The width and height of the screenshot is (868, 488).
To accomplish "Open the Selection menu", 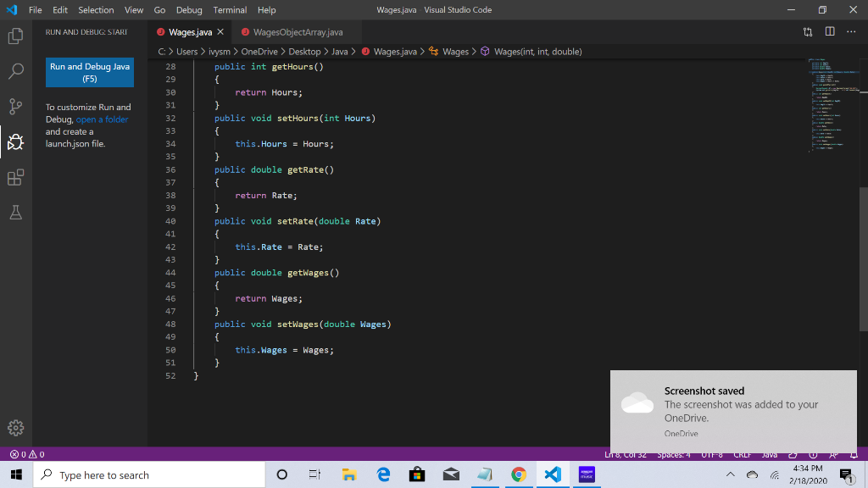I will point(96,10).
